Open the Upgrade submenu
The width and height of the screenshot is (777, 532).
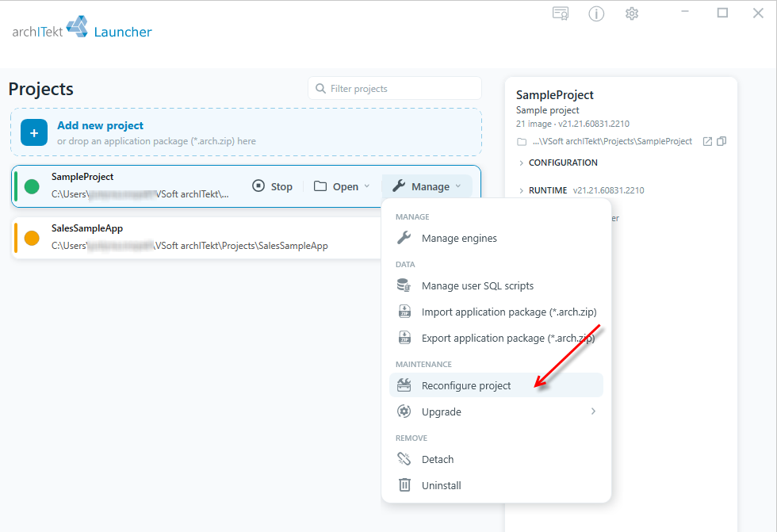click(496, 411)
